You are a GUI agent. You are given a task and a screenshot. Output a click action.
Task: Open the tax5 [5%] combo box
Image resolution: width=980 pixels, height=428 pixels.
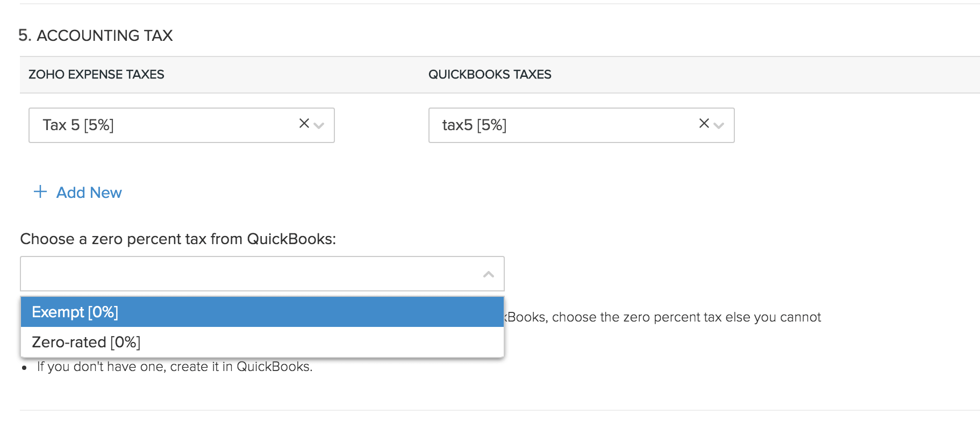[559, 125]
